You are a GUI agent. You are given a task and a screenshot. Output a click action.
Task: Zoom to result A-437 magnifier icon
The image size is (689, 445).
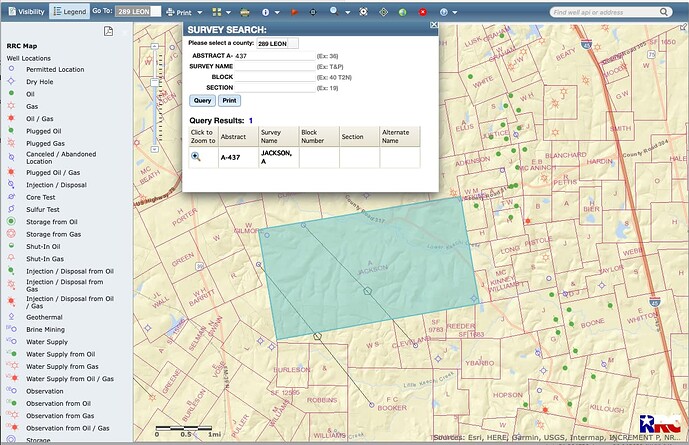tap(196, 156)
